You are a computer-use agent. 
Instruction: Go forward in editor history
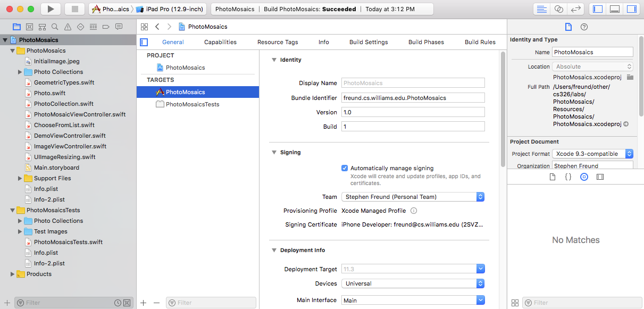pyautogui.click(x=169, y=27)
